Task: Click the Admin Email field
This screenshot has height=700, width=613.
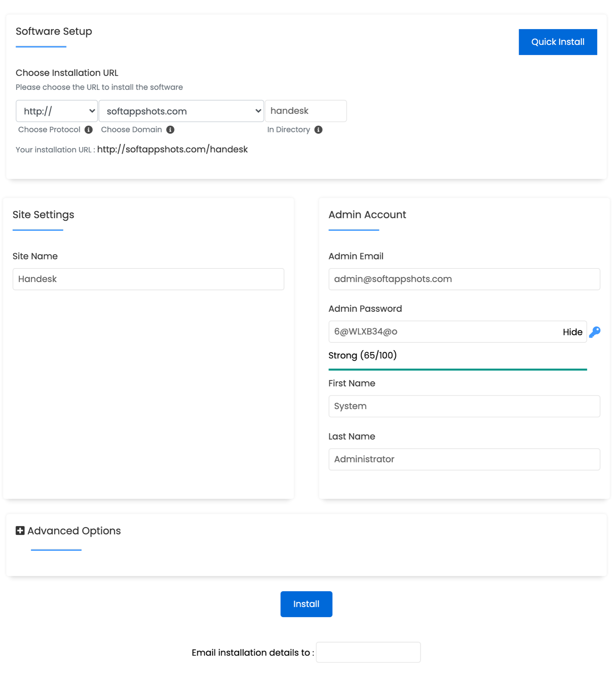Action: tap(464, 279)
